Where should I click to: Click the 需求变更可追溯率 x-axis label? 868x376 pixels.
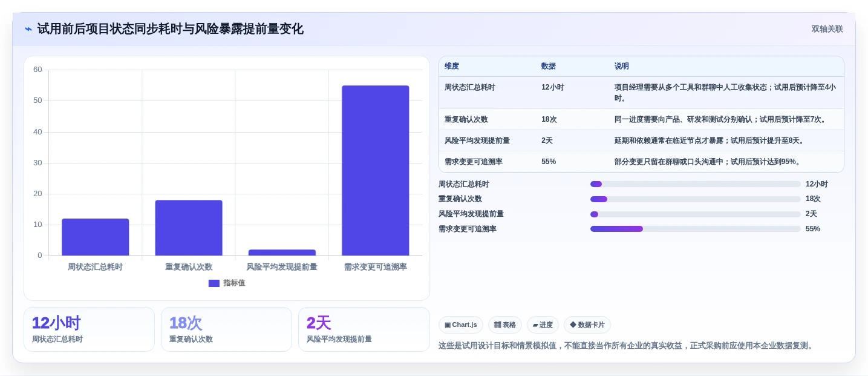click(x=376, y=267)
